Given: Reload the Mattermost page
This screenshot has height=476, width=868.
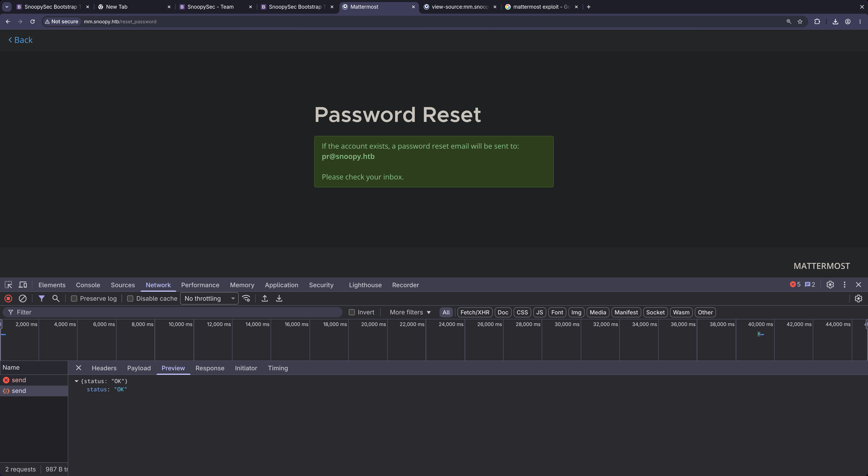Looking at the screenshot, I should pos(33,21).
